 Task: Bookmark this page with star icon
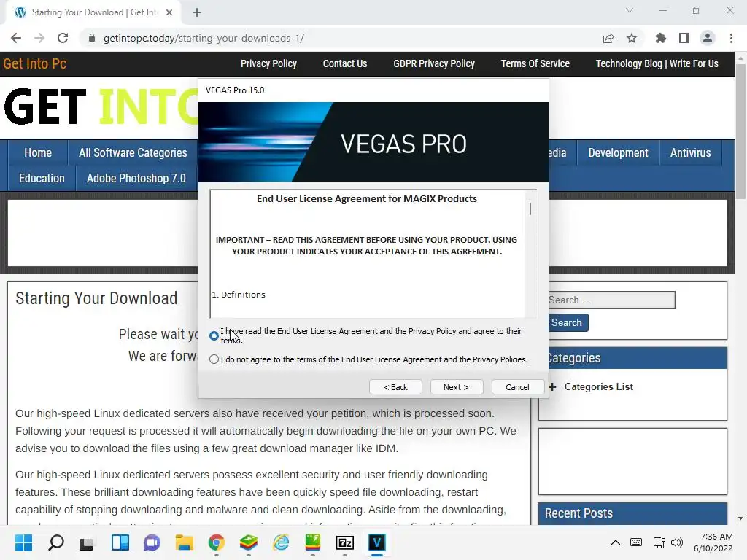click(632, 38)
